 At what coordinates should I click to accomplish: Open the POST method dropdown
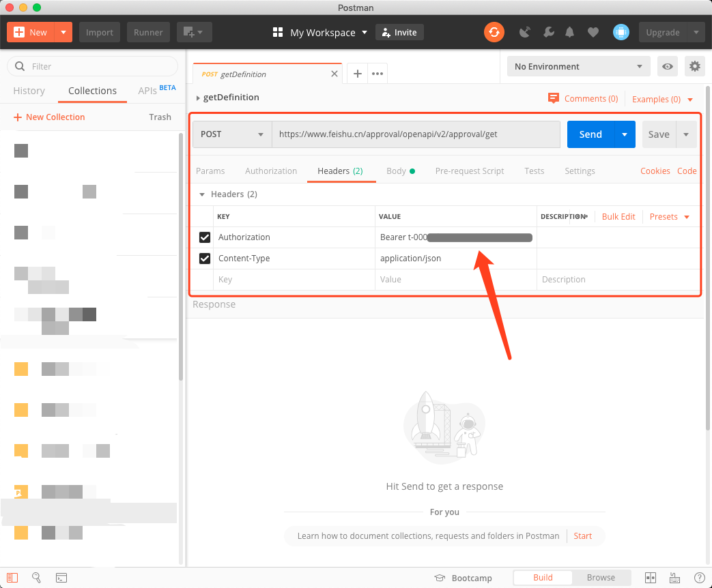[x=232, y=134]
